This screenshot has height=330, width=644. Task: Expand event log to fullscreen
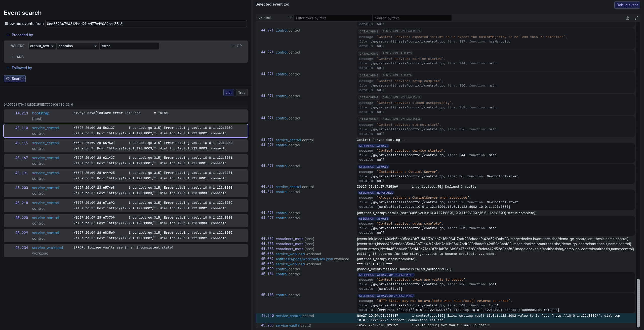636,18
